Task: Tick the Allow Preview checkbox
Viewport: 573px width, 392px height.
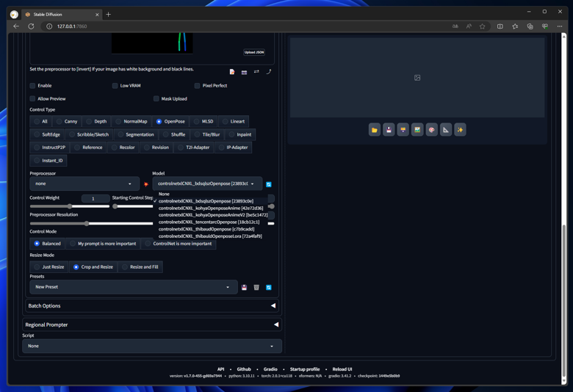Action: pos(32,98)
